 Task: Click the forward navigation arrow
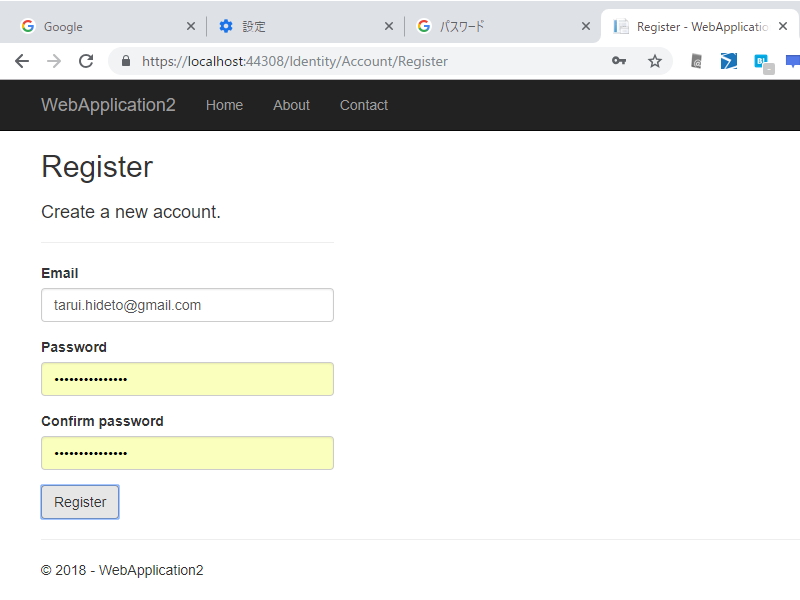(x=52, y=61)
